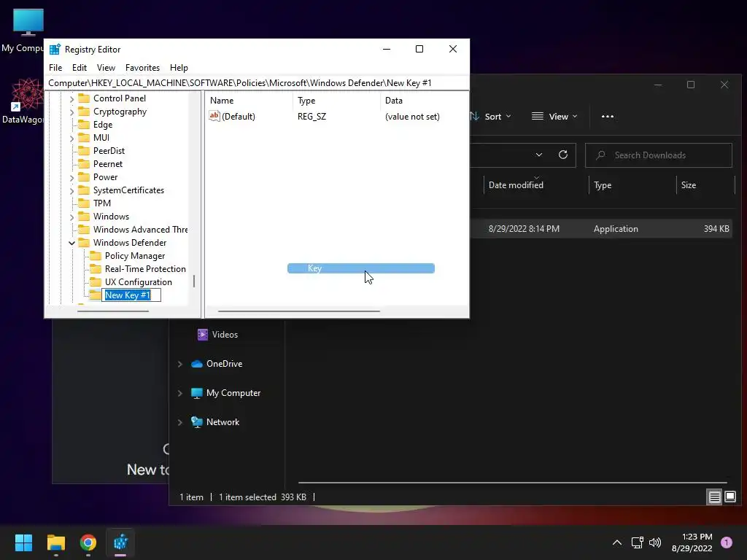Show hidden system tray icons
This screenshot has height=560, width=747.
(x=617, y=542)
